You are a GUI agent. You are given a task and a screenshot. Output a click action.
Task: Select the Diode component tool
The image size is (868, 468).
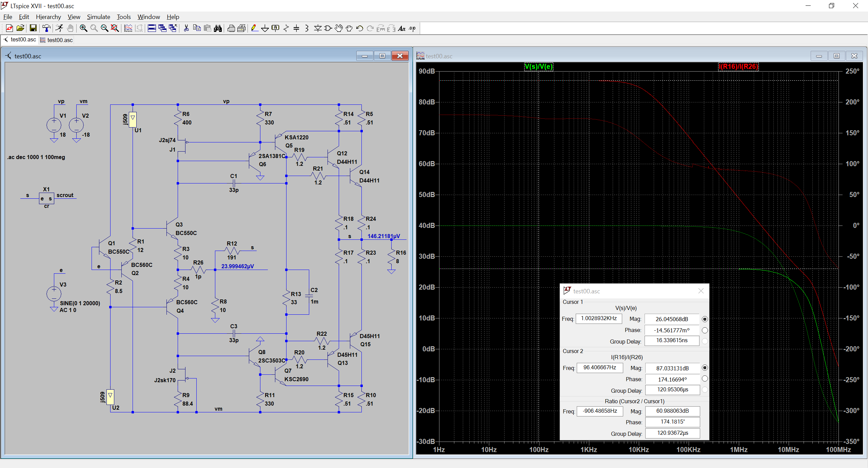pyautogui.click(x=317, y=28)
